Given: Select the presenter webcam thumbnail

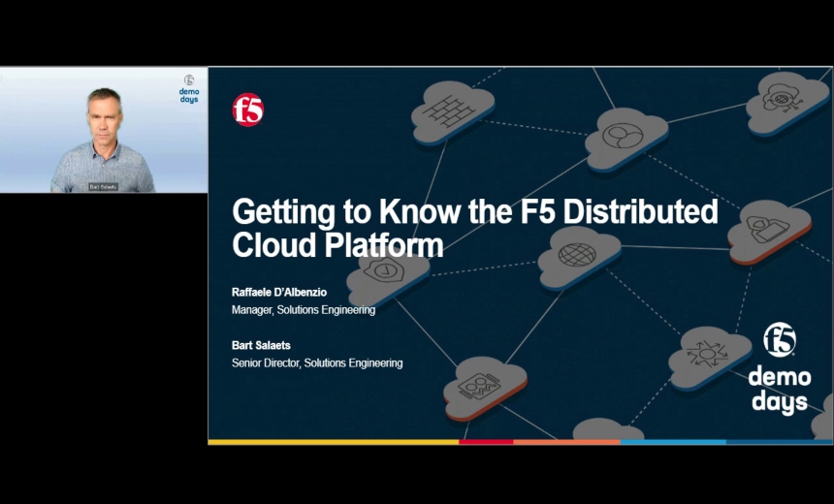Looking at the screenshot, I should tap(103, 130).
